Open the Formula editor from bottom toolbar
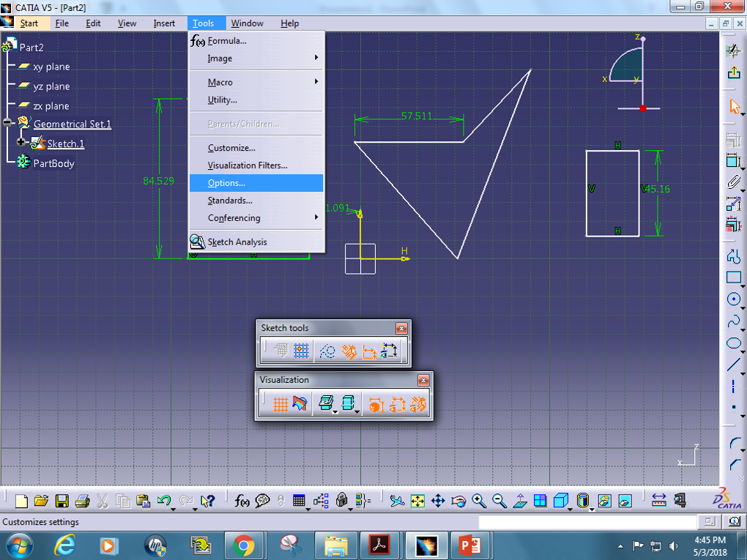This screenshot has height=560, width=747. [x=242, y=501]
